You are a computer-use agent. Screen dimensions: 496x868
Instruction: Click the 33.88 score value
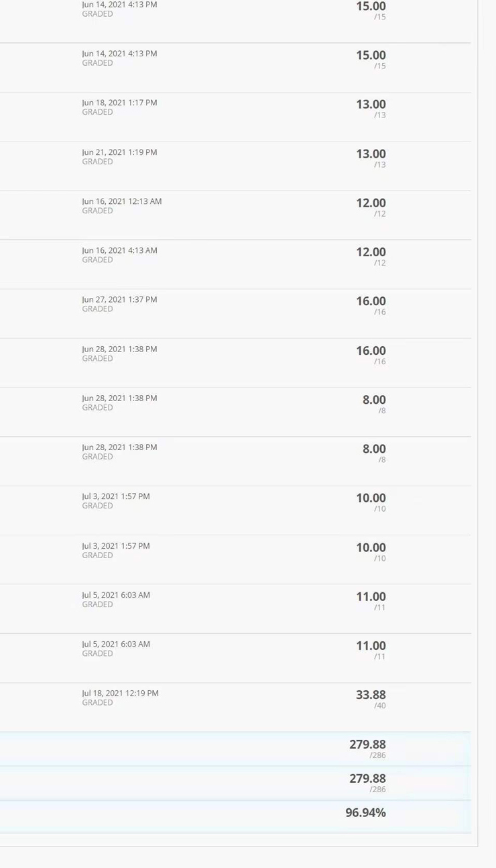pyautogui.click(x=371, y=695)
